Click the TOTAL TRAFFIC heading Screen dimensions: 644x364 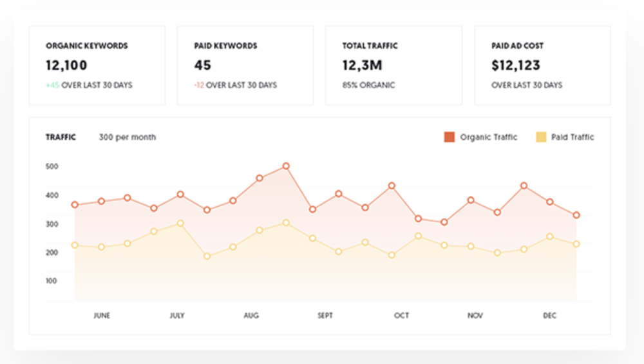[370, 46]
